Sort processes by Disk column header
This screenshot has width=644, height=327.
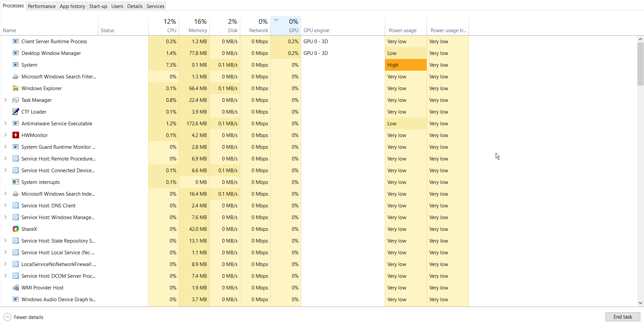225,26
